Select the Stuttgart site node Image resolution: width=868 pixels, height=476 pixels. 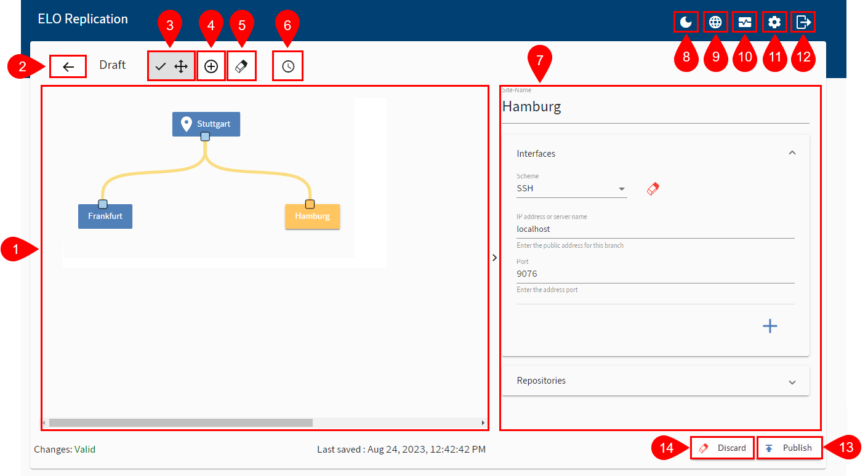[206, 124]
